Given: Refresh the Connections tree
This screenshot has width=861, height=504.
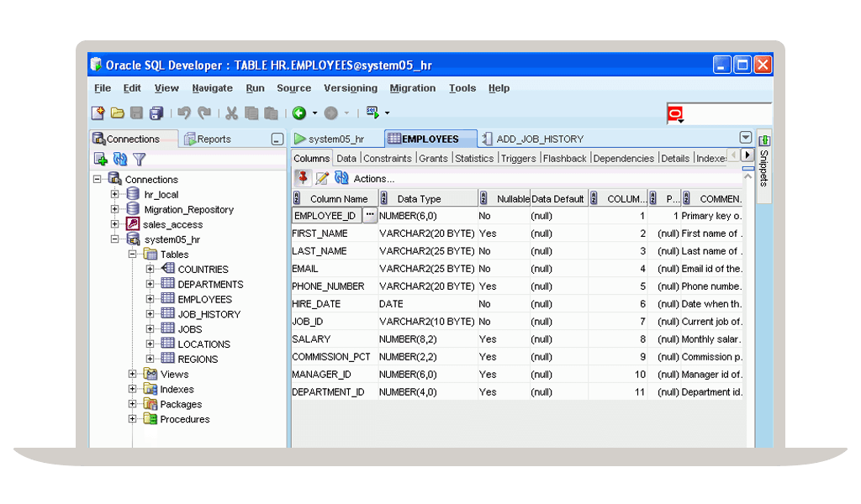Looking at the screenshot, I should tap(119, 159).
